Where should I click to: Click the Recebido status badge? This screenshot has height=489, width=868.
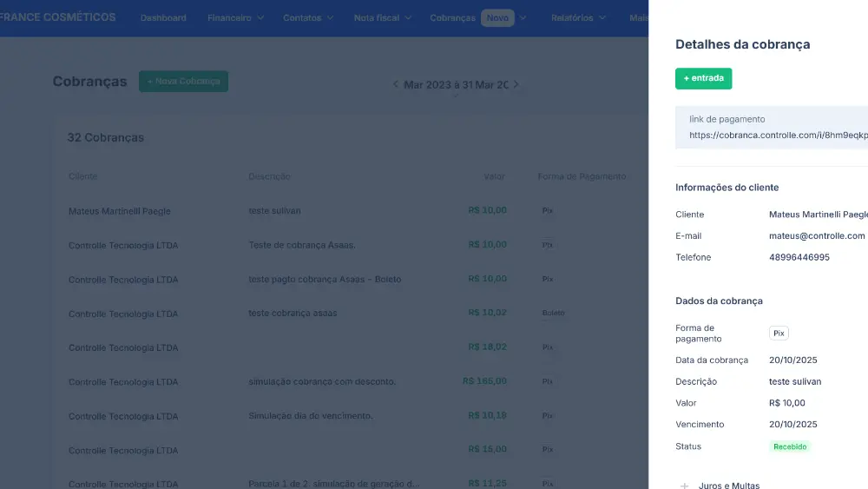click(790, 446)
